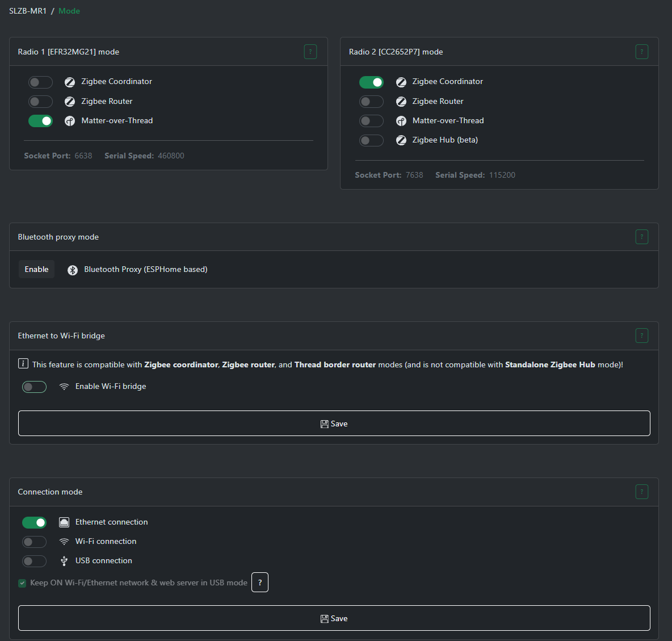Click question mark button beside USB mode checkbox

coord(260,583)
